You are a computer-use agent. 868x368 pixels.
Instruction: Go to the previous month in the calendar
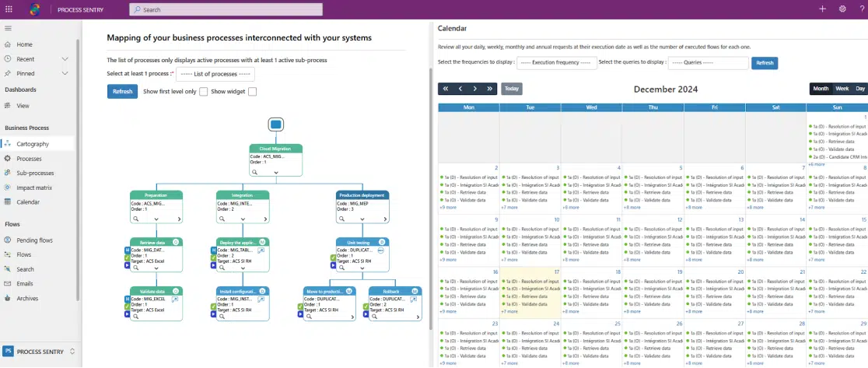[x=460, y=89]
